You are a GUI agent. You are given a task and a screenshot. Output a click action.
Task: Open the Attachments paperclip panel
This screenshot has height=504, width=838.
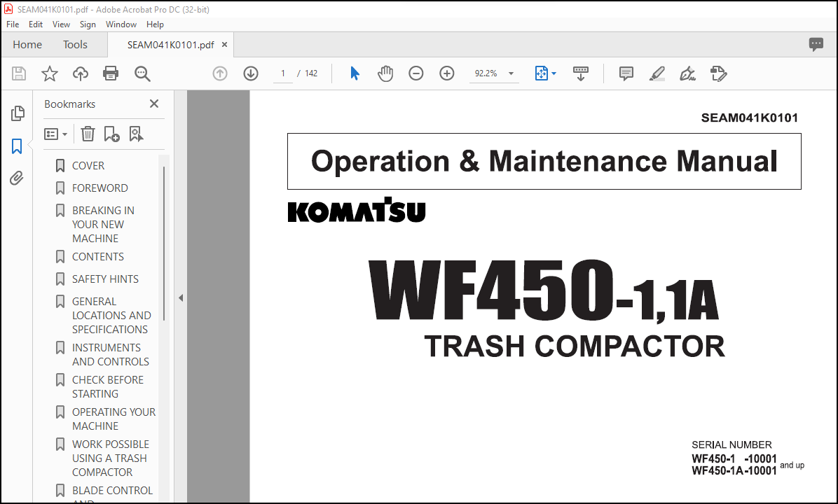coord(17,178)
